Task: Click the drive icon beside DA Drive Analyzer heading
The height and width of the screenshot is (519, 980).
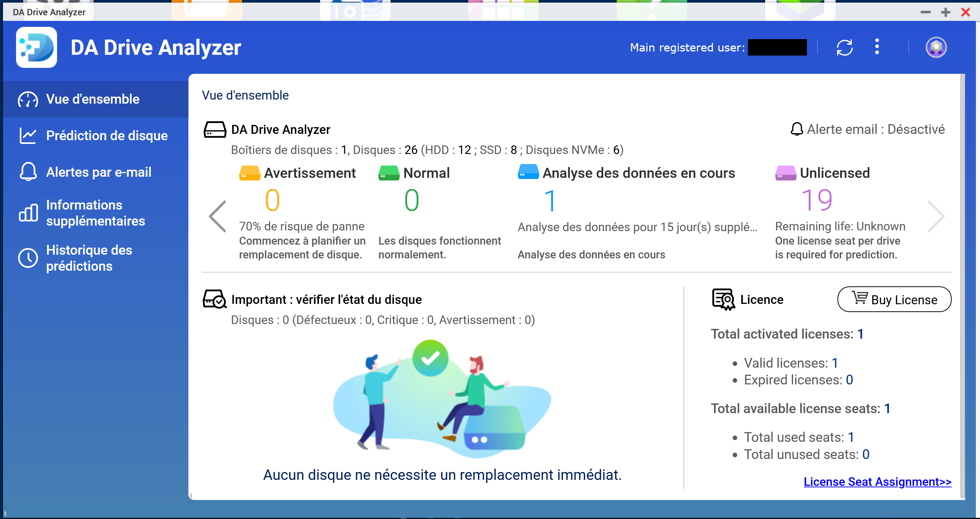Action: (215, 129)
